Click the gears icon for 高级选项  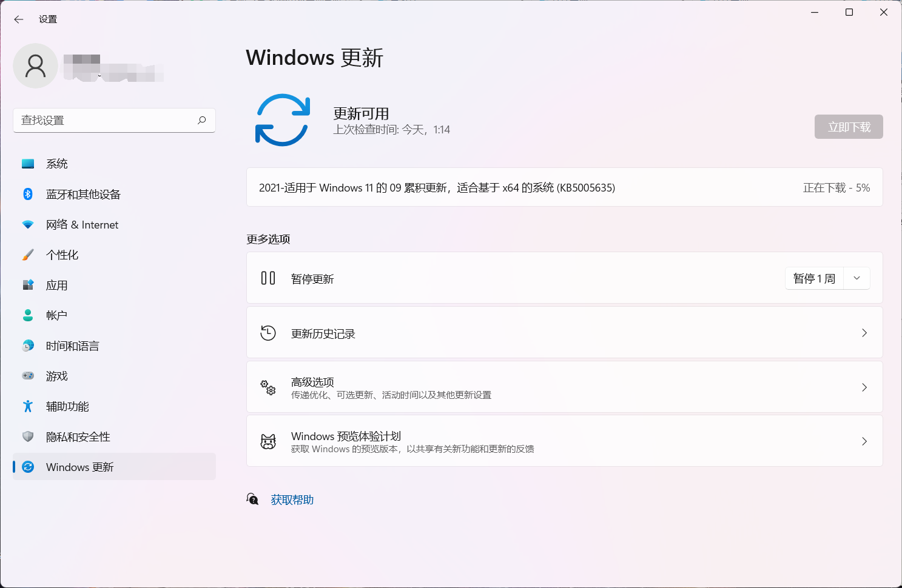click(x=268, y=387)
